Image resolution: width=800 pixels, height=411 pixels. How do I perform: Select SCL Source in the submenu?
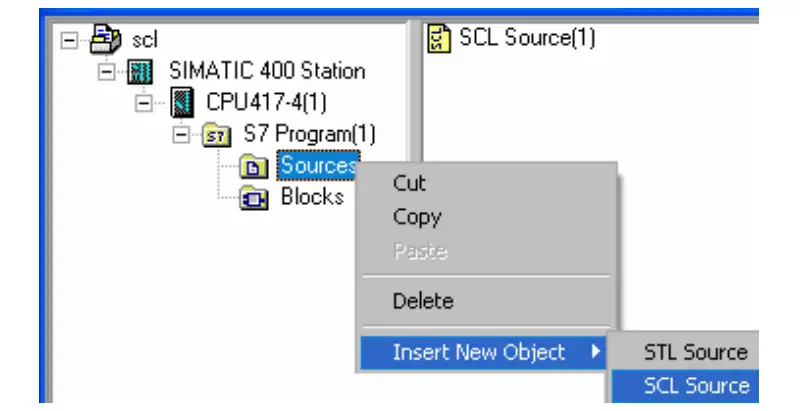click(x=685, y=386)
